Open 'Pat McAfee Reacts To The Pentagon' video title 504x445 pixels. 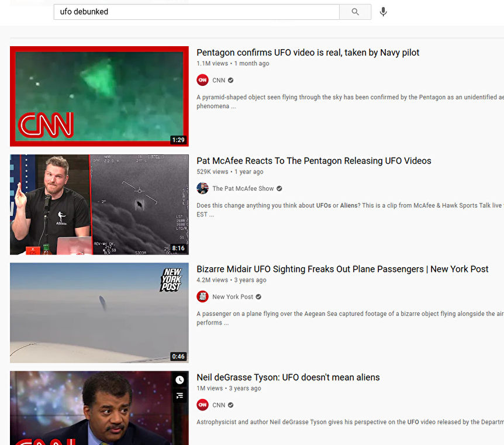click(x=313, y=161)
